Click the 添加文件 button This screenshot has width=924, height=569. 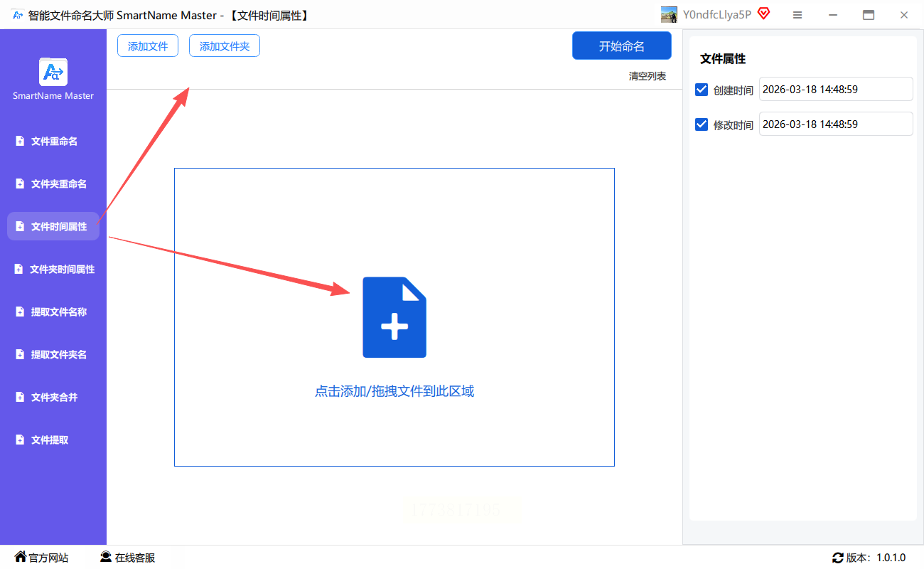pyautogui.click(x=148, y=46)
